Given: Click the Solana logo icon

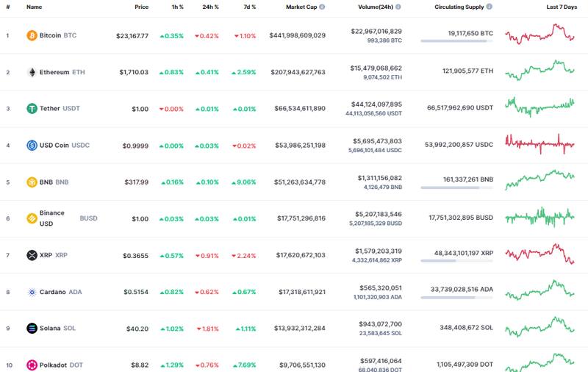Looking at the screenshot, I should click(32, 329).
